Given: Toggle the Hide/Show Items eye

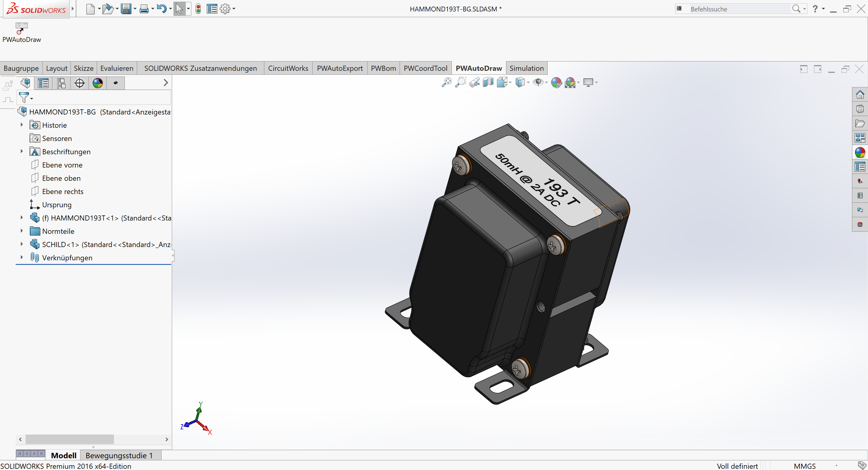Looking at the screenshot, I should point(539,83).
